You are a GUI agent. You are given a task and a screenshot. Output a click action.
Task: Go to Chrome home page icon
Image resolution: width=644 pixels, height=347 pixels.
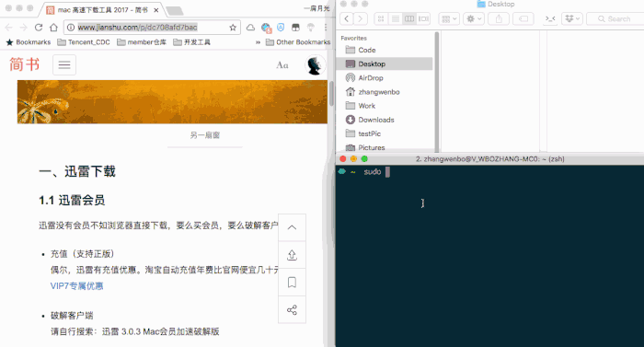[53, 28]
